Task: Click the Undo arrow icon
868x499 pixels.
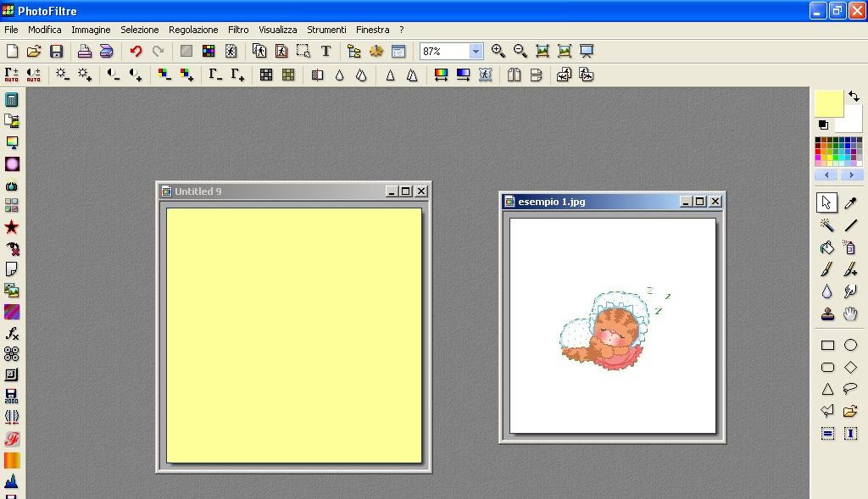Action: click(x=136, y=52)
